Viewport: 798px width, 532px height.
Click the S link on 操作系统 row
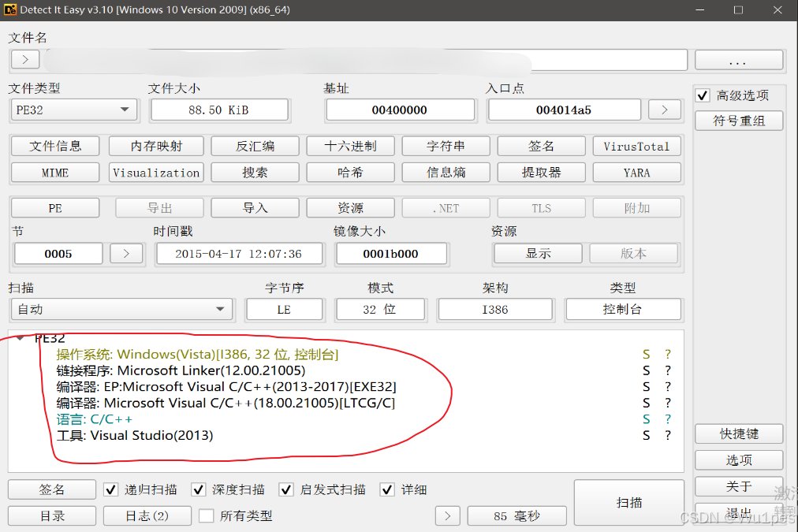[x=647, y=354]
